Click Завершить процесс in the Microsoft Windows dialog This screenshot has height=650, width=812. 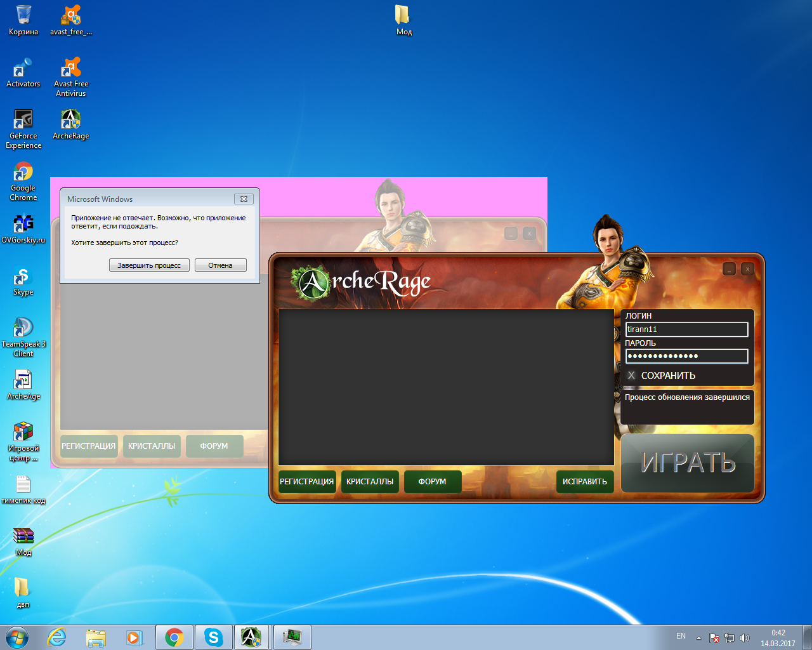(x=149, y=265)
